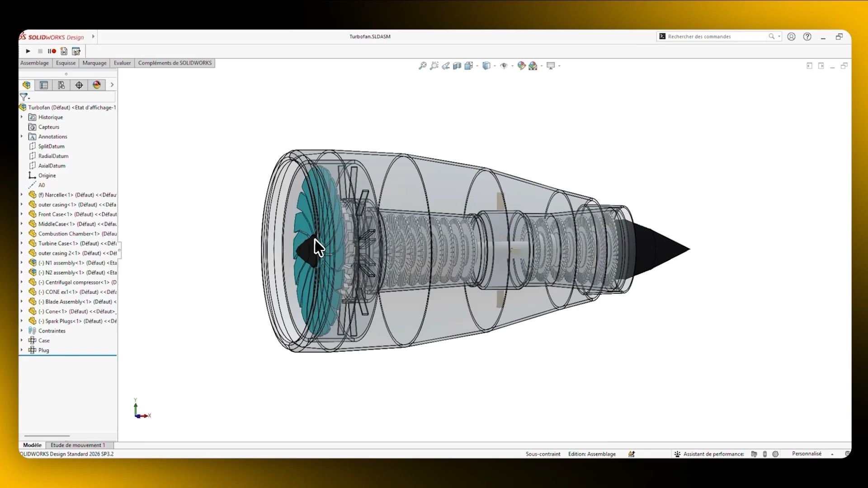Toggle Hide/Show Items eye icon
868x488 pixels.
pyautogui.click(x=504, y=66)
